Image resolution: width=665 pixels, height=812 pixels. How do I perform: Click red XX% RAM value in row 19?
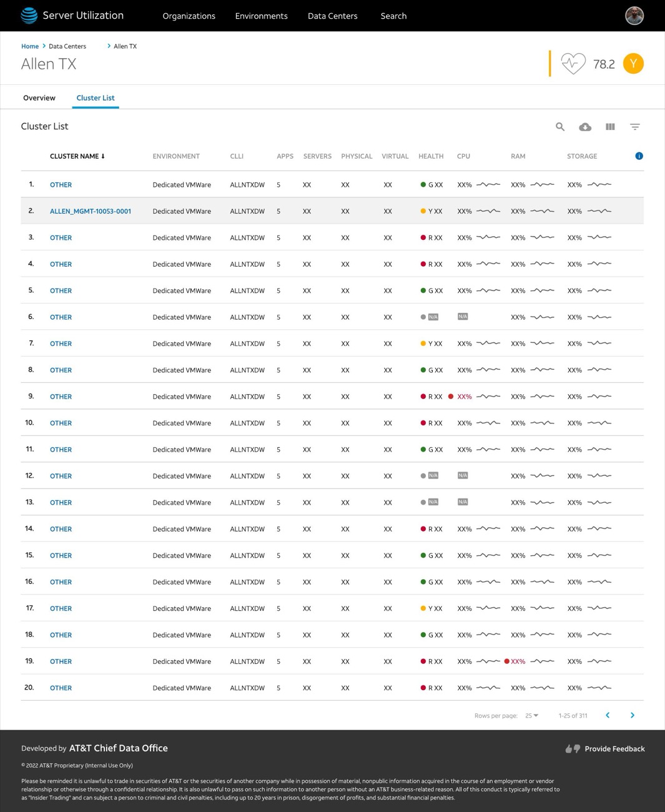point(518,661)
